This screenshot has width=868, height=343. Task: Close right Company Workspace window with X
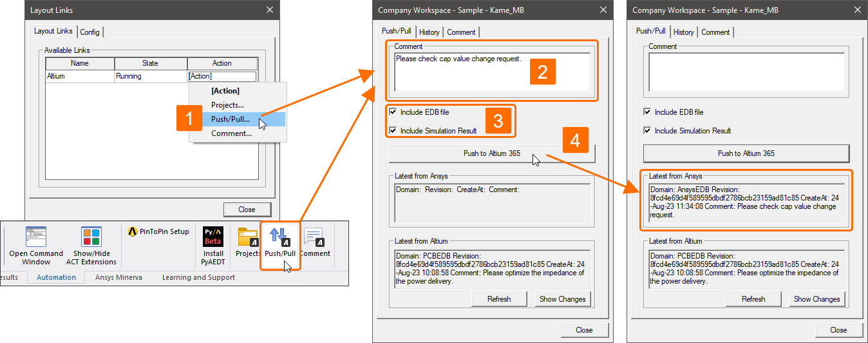coord(857,10)
